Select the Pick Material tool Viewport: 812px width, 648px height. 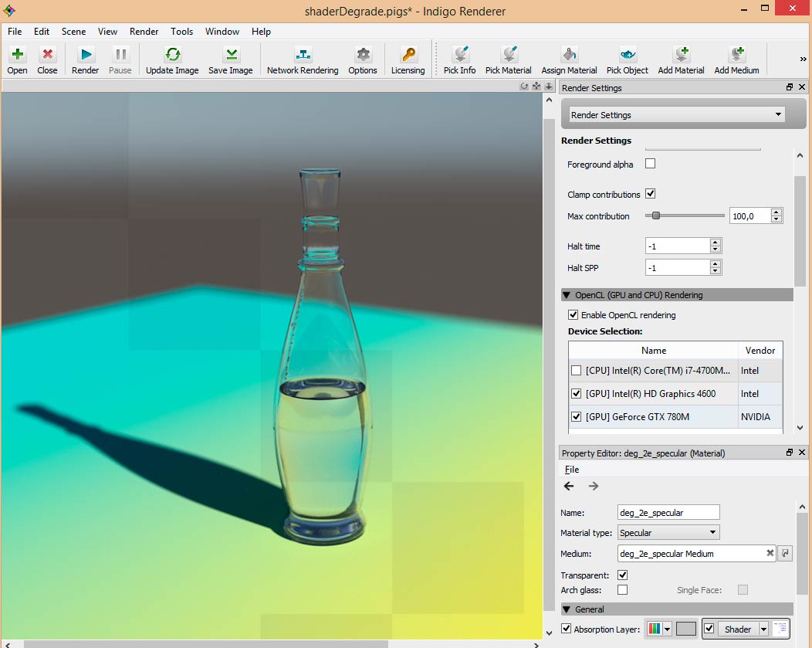click(508, 55)
